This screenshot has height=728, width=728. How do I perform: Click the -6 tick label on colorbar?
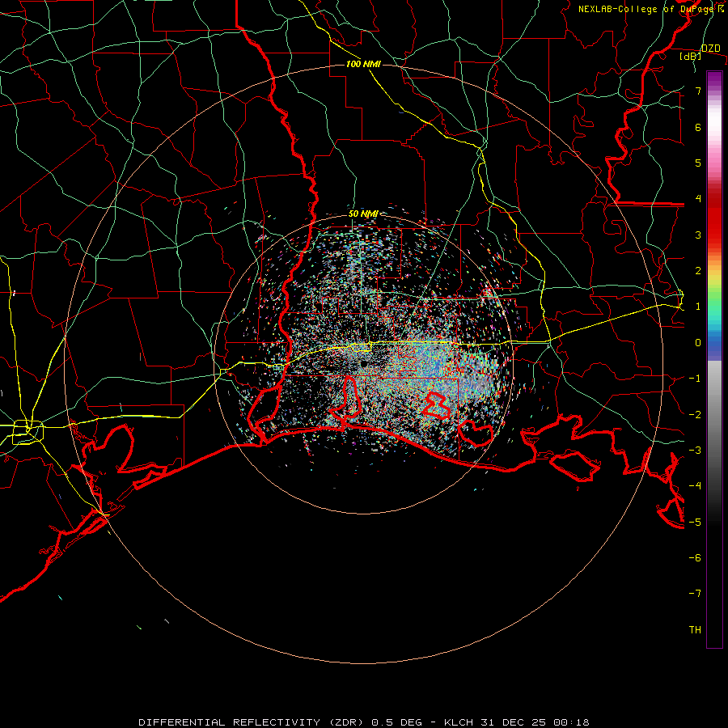tap(695, 557)
